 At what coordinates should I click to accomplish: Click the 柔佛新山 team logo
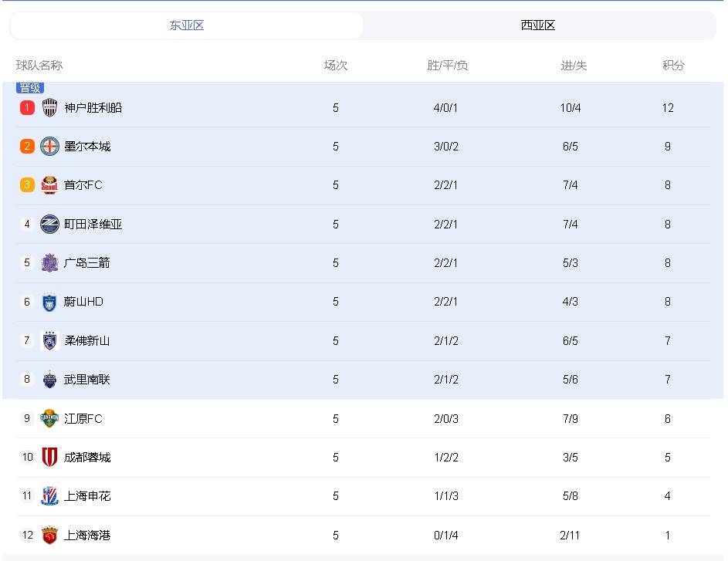[x=50, y=341]
